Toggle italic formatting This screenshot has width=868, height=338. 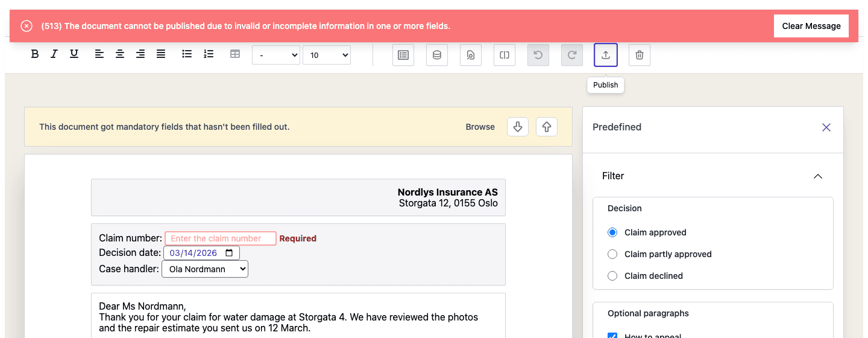click(x=54, y=54)
